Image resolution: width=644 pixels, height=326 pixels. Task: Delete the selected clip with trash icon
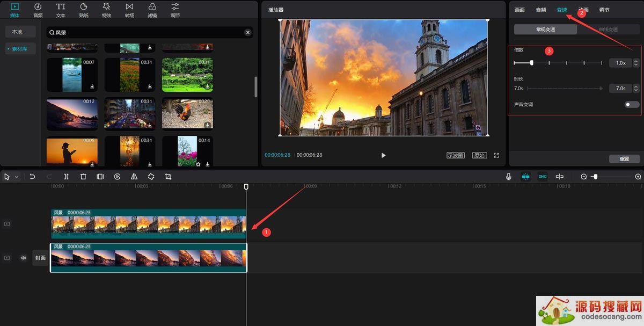83,177
